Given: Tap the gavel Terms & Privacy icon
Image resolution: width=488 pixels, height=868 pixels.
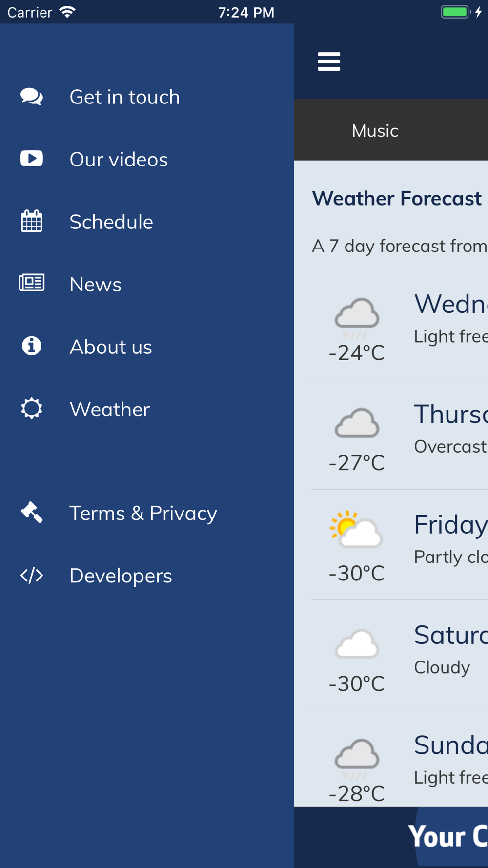Looking at the screenshot, I should click(x=32, y=513).
